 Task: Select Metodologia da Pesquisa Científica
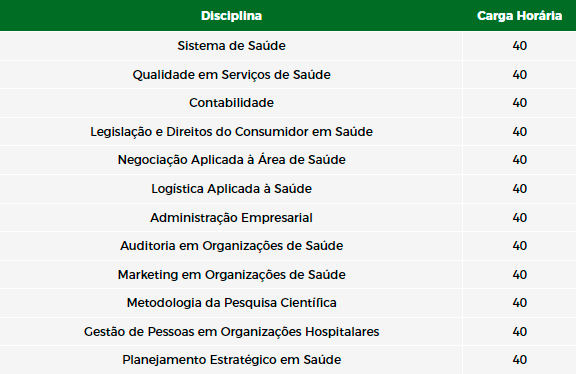pyautogui.click(x=231, y=303)
